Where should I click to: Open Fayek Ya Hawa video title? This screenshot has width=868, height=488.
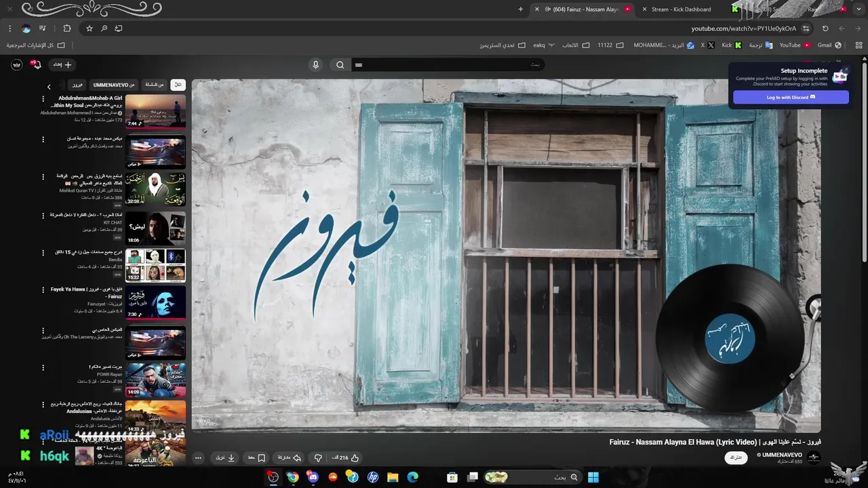click(86, 292)
